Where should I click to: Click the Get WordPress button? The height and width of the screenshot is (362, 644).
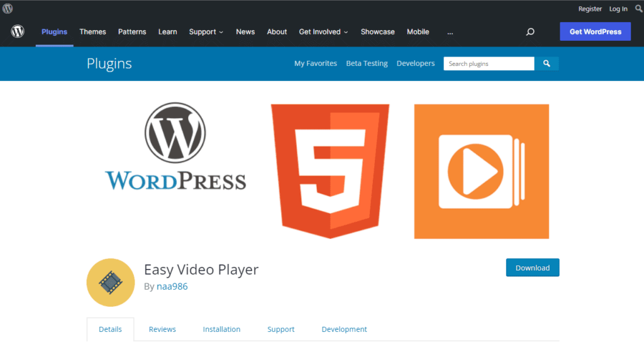click(595, 31)
